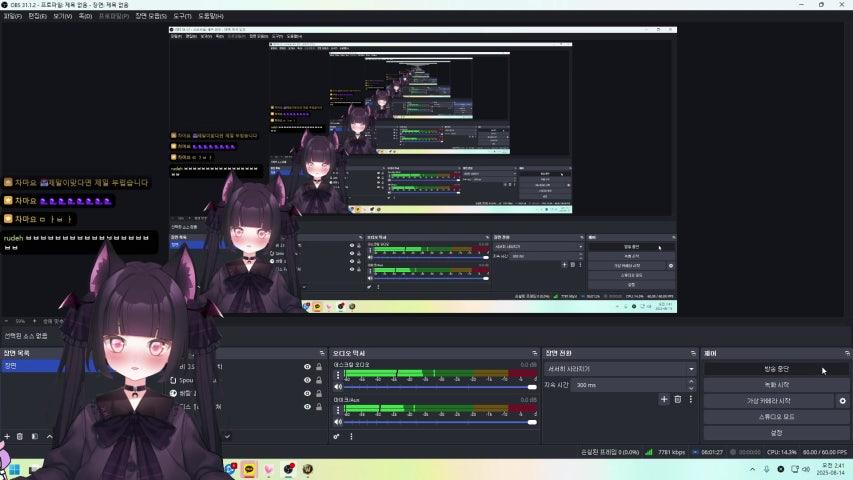Decrease transition duration with down arrow

pyautogui.click(x=691, y=388)
